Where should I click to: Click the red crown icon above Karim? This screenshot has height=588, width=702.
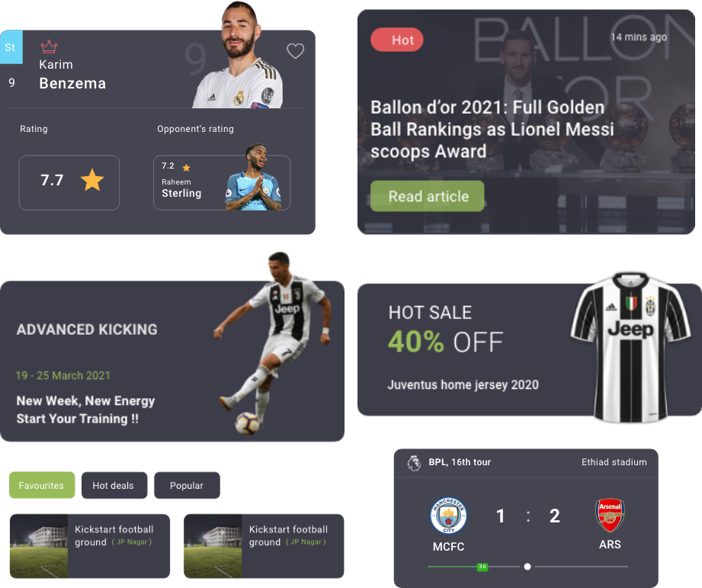pyautogui.click(x=49, y=46)
